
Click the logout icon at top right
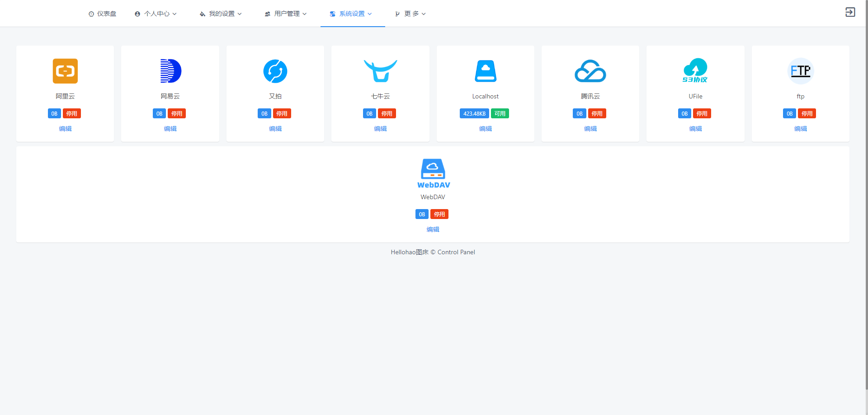pyautogui.click(x=850, y=12)
